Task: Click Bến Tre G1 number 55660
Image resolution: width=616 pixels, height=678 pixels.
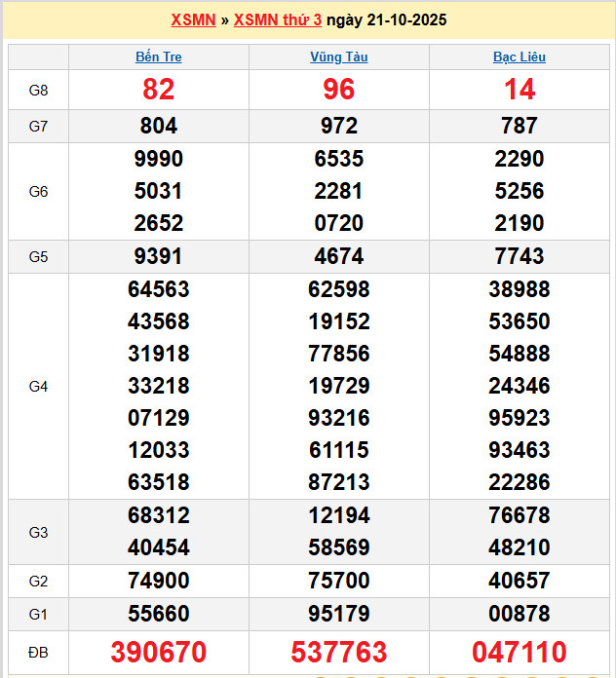Action: [159, 614]
